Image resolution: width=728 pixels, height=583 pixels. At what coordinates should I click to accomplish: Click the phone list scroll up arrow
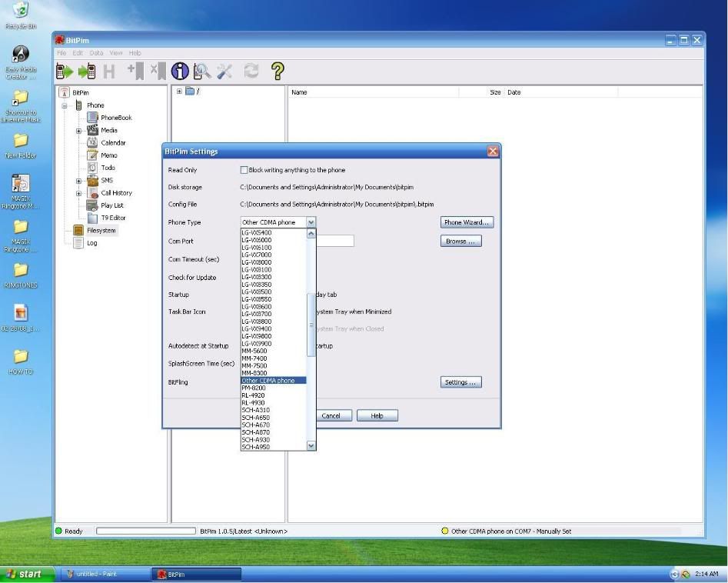pyautogui.click(x=311, y=233)
